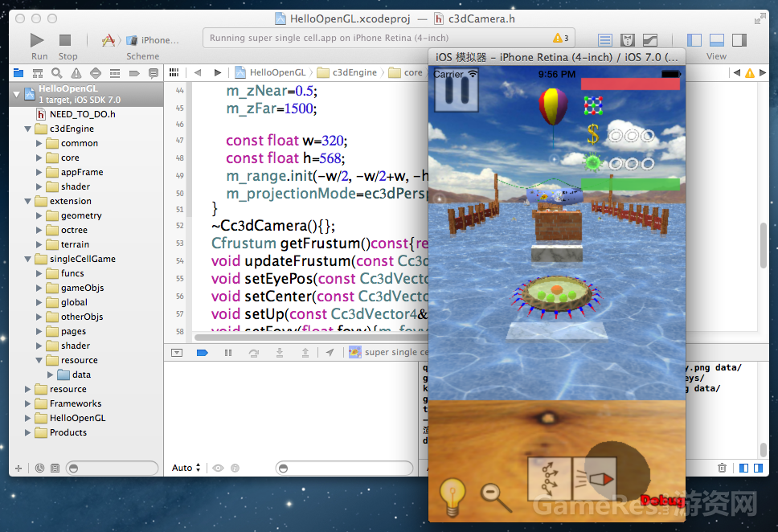
Task: Show the issue navigator warning icon
Action: (76, 72)
